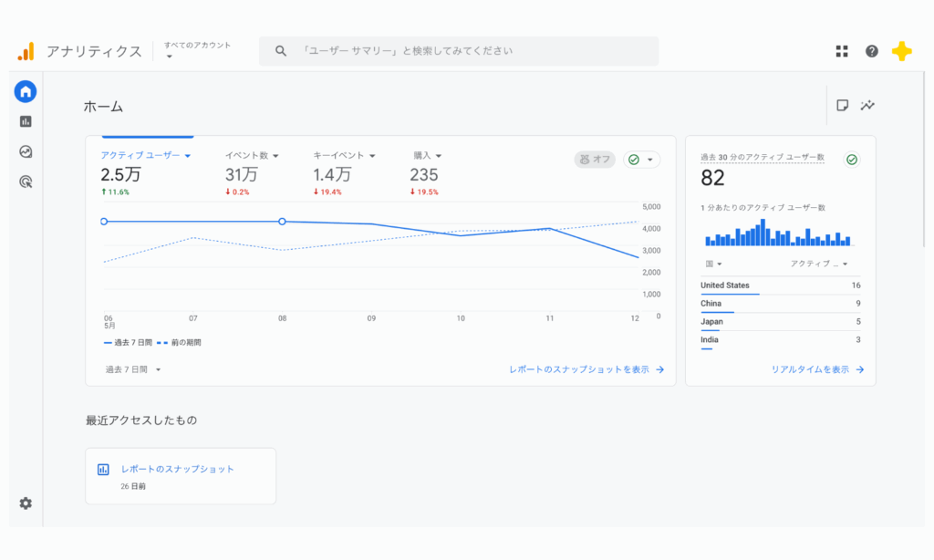934x560 pixels.
Task: Open the すべてのアカウント account selector
Action: point(197,51)
